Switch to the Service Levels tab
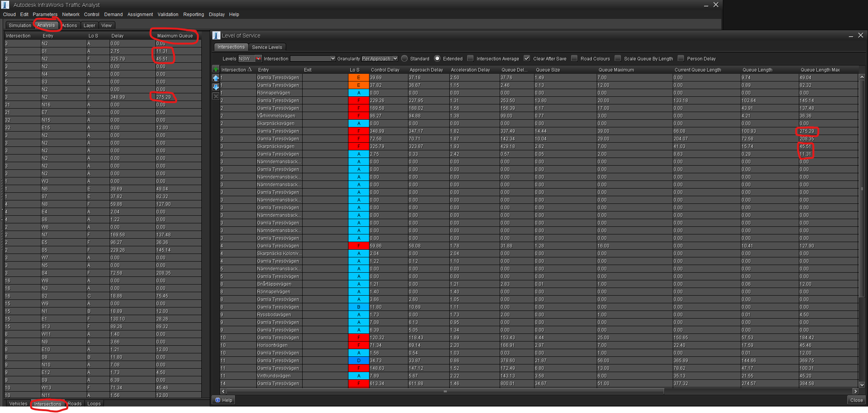Viewport: 868px width, 413px height. click(x=267, y=47)
